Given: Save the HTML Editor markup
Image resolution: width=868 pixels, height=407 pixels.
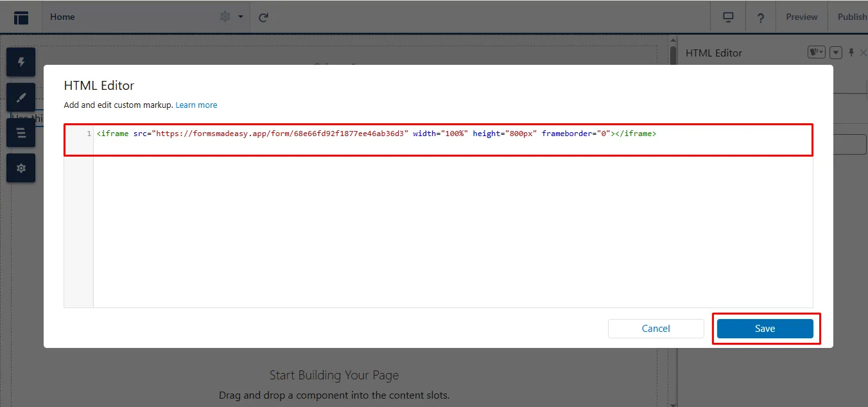Looking at the screenshot, I should coord(765,329).
